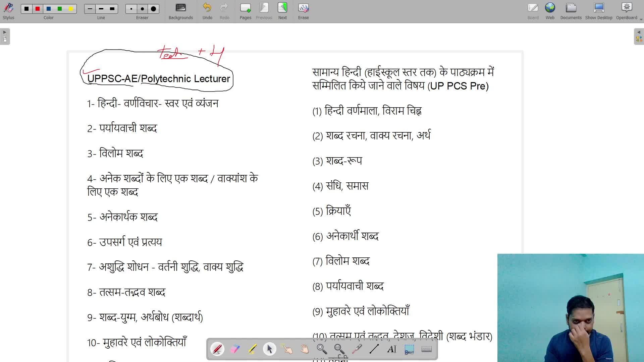
Task: Click the text '(1) हिन्दी वर्णमाला, विराम चिह्न'
Action: pos(367,111)
